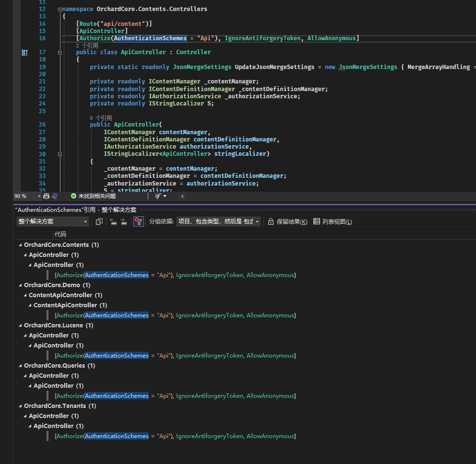Click [Route("api/content")] on line 14
The width and height of the screenshot is (476, 464).
114,23
